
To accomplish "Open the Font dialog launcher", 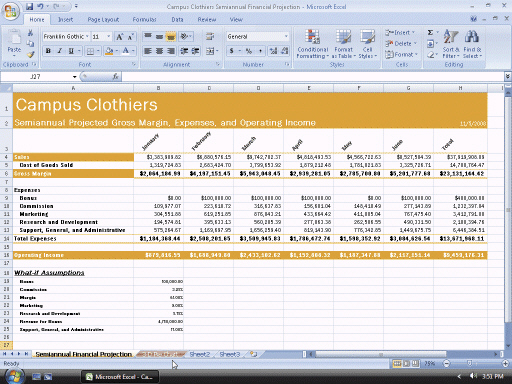I will coord(134,64).
